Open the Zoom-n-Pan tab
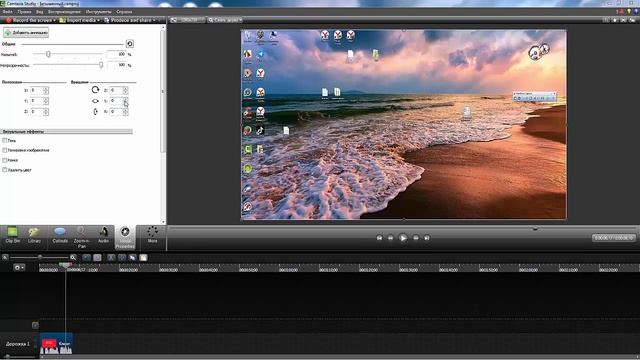This screenshot has width=640, height=360. [x=82, y=237]
